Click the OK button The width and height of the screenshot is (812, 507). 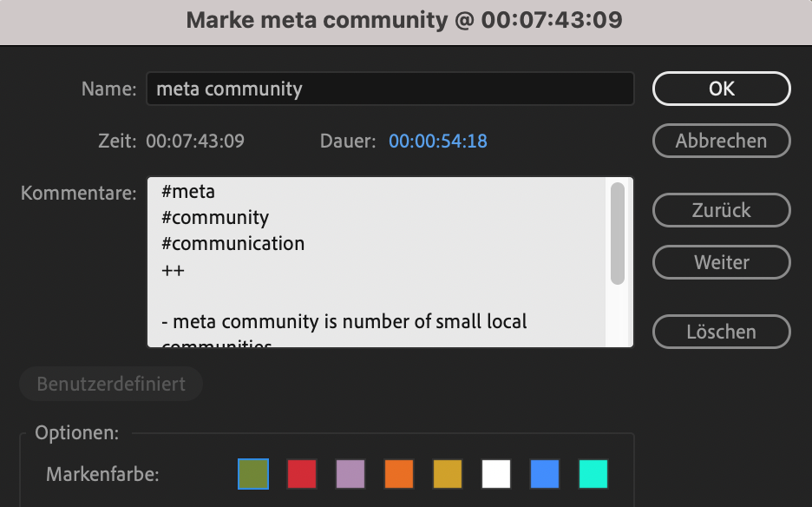coord(721,89)
